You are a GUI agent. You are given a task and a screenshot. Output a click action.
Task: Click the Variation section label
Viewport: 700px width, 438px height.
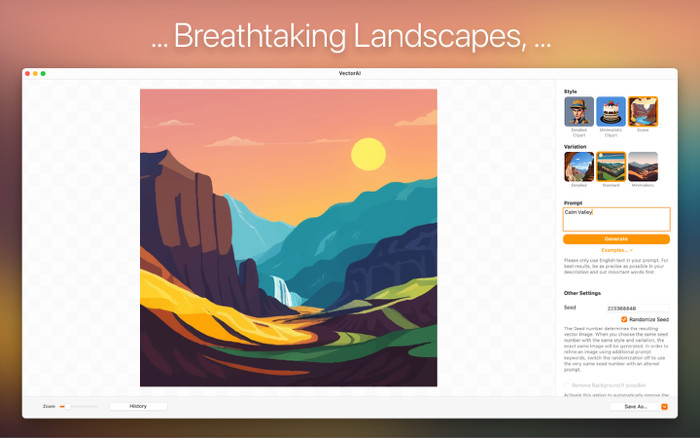tap(575, 147)
